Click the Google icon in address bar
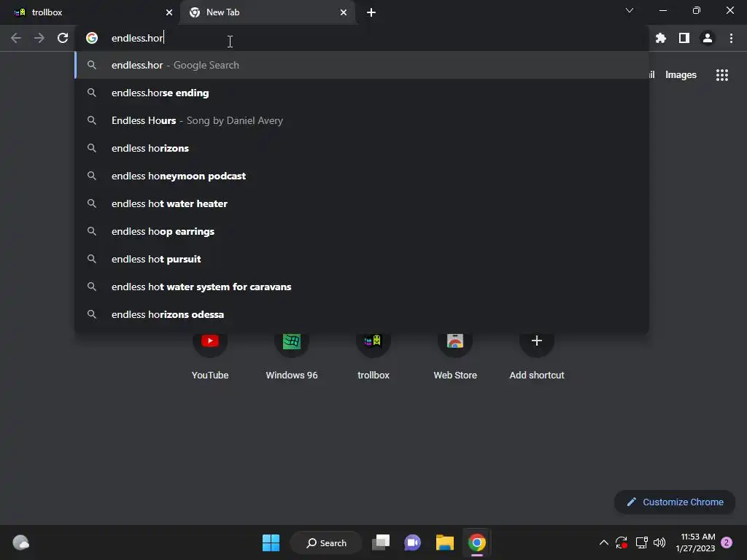 (x=92, y=38)
